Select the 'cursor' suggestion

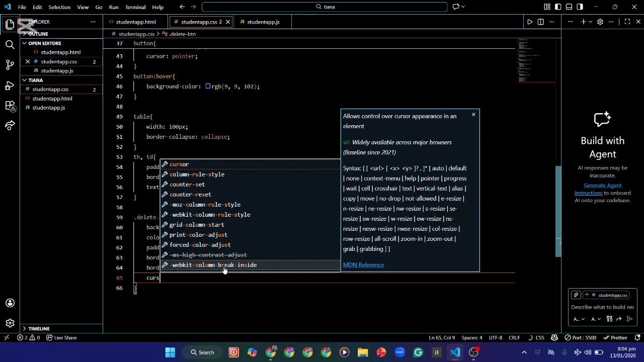coord(250,164)
